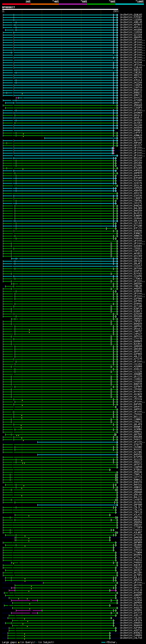Select hit UniRef100_Q6FW89
Screen dimensions: 146x644
[131, 543]
